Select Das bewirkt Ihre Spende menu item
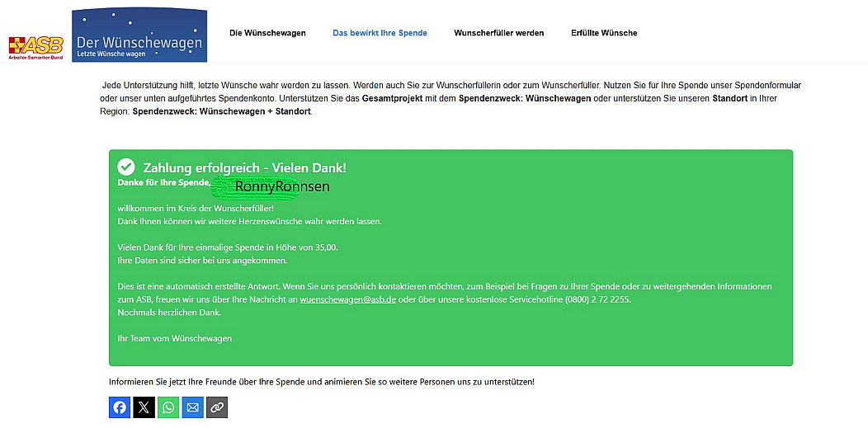Image resolution: width=868 pixels, height=428 pixels. 380,33
